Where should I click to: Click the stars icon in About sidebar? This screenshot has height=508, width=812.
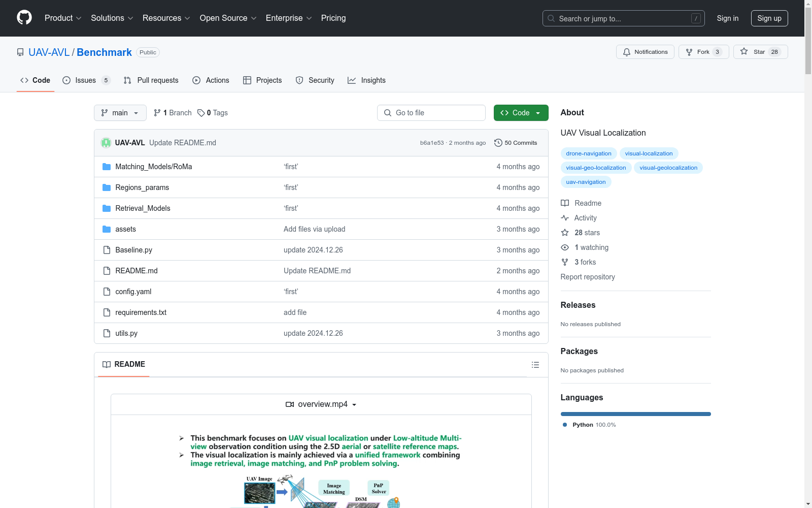point(565,233)
